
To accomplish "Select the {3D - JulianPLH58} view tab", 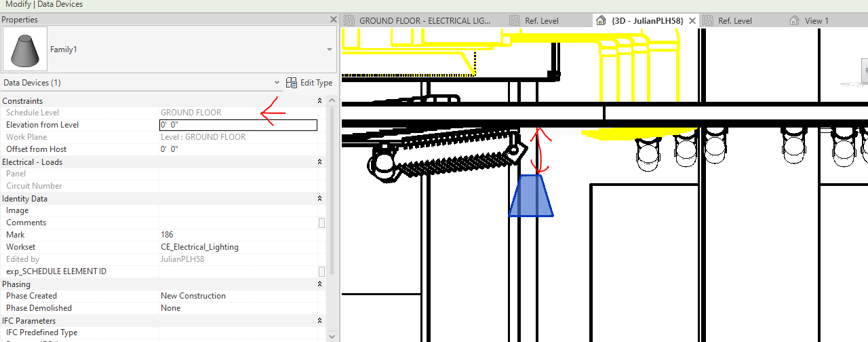I will [x=647, y=21].
